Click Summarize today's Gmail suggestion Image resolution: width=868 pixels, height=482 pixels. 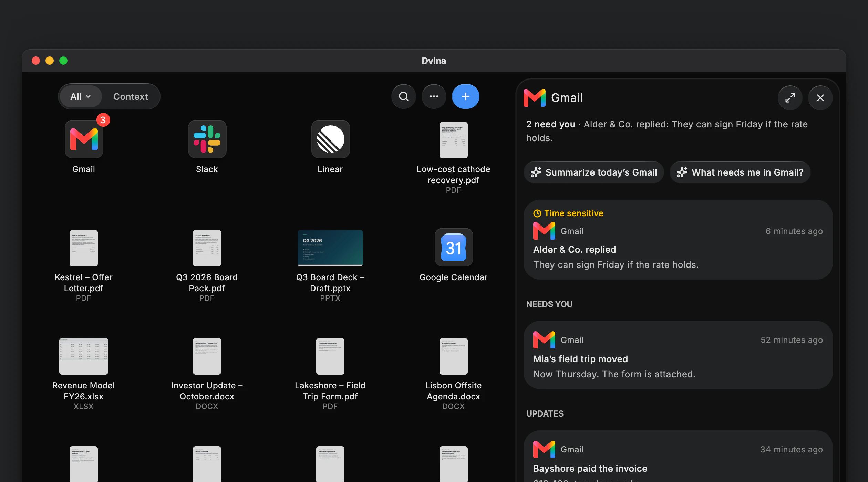[594, 172]
